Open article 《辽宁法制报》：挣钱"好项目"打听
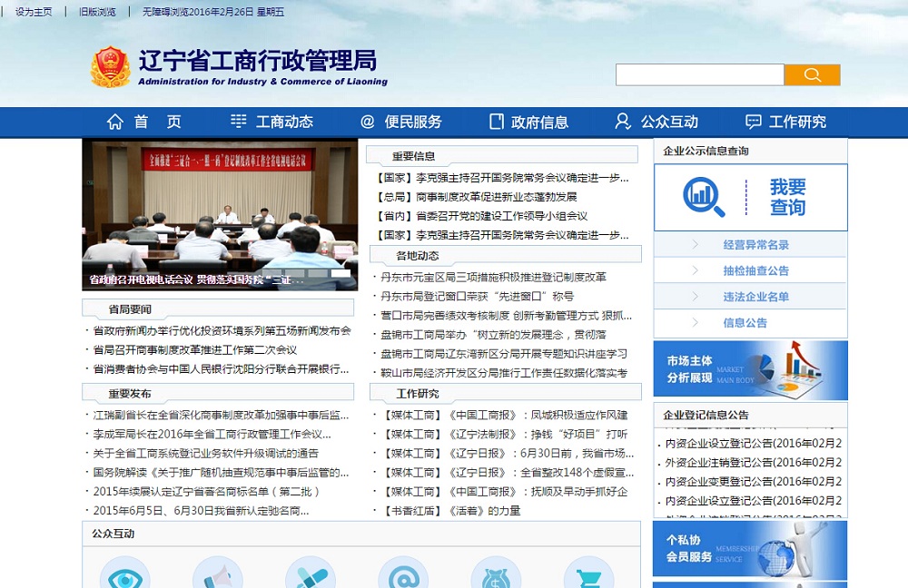 tap(507, 434)
